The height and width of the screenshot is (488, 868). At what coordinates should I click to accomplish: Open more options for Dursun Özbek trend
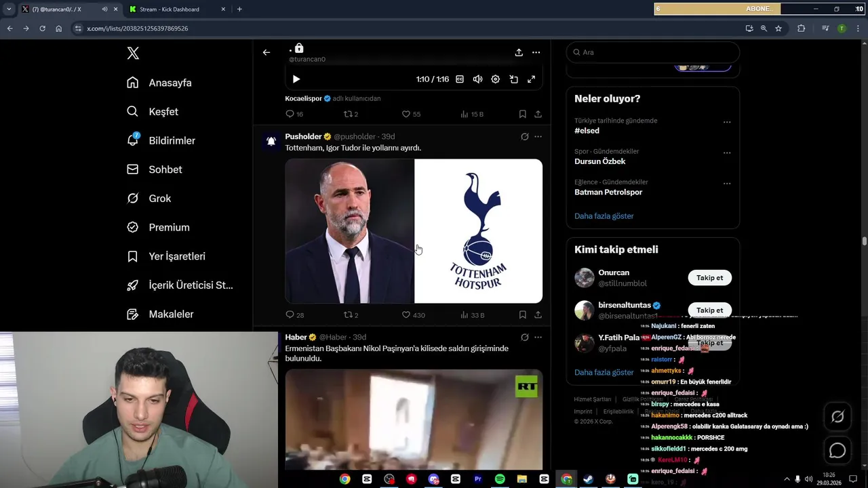pyautogui.click(x=727, y=152)
